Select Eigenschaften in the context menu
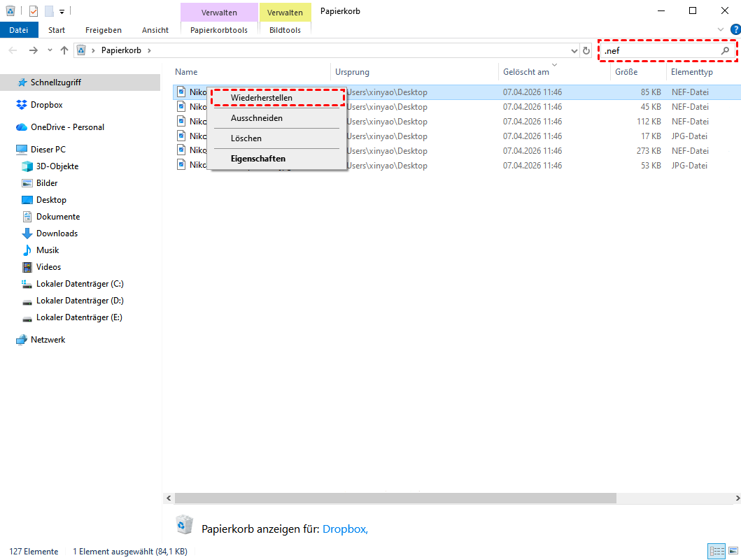 tap(257, 159)
